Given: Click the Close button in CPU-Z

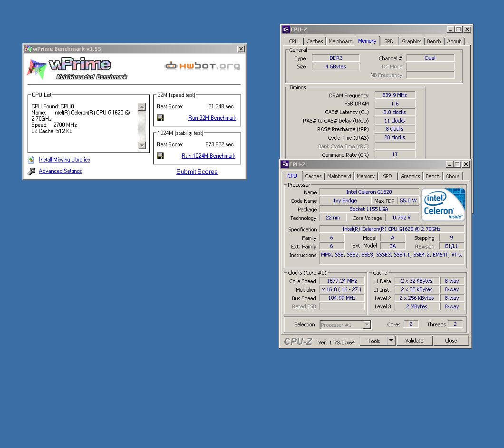Looking at the screenshot, I should (x=451, y=341).
